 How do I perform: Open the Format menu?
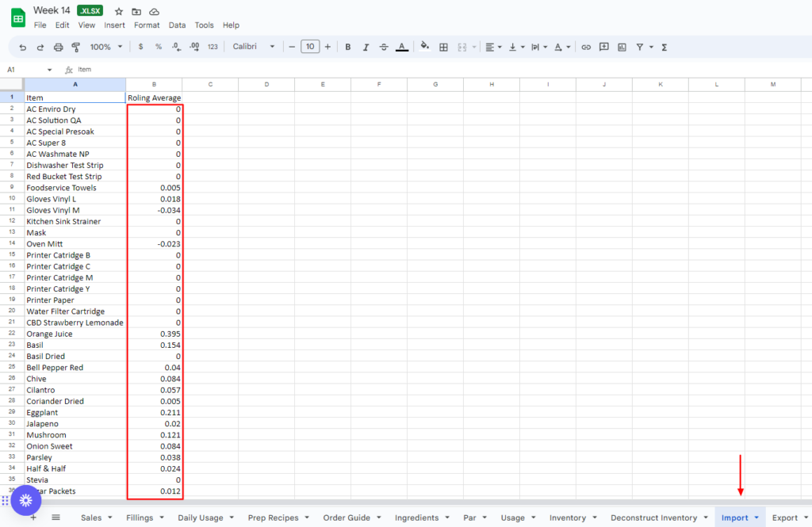tap(147, 25)
